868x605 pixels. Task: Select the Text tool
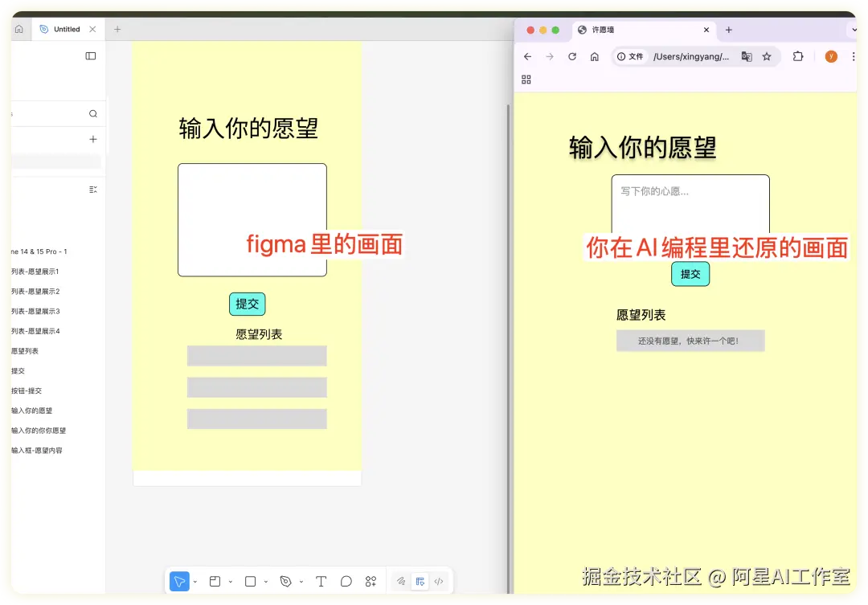click(x=320, y=581)
